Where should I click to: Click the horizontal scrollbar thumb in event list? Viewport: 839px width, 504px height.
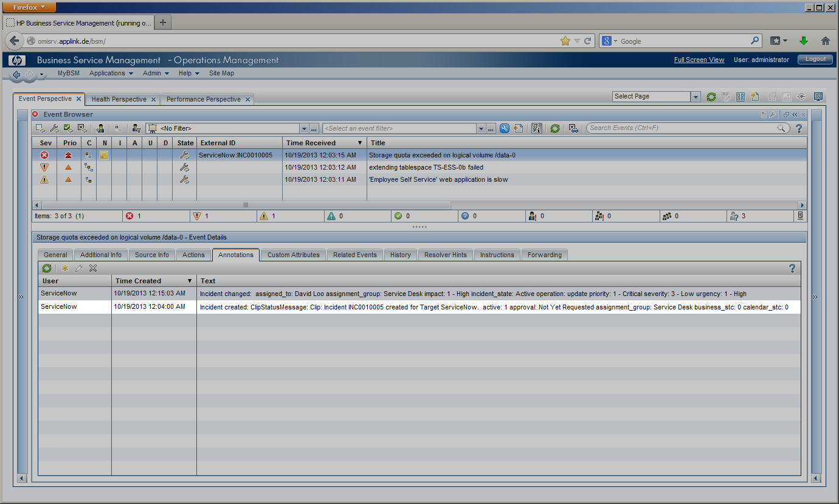(x=246, y=205)
